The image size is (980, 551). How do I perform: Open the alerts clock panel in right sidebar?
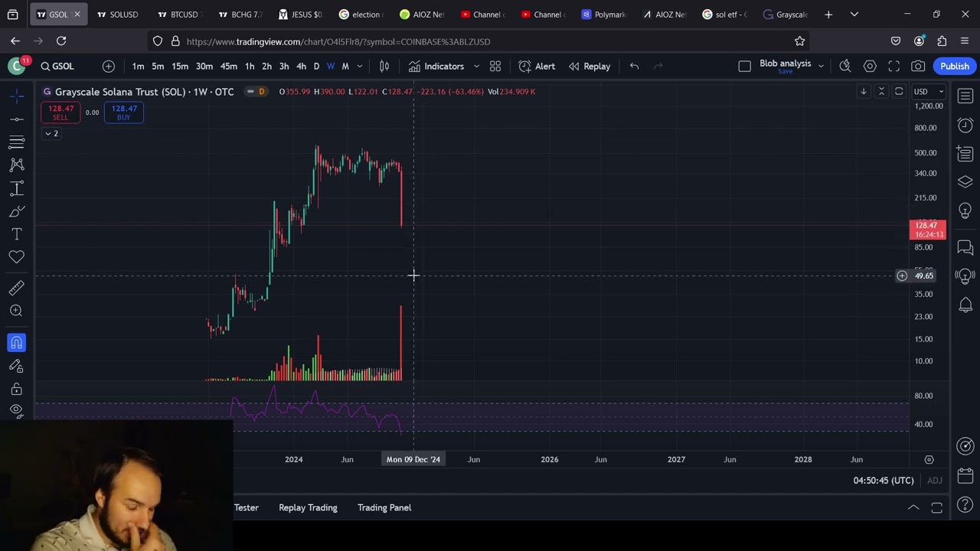965,126
